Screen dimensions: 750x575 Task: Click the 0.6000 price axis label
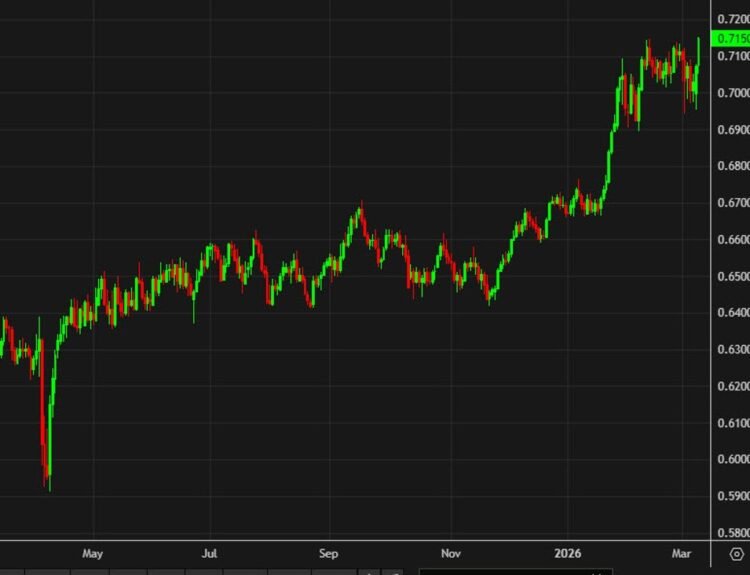[733, 459]
